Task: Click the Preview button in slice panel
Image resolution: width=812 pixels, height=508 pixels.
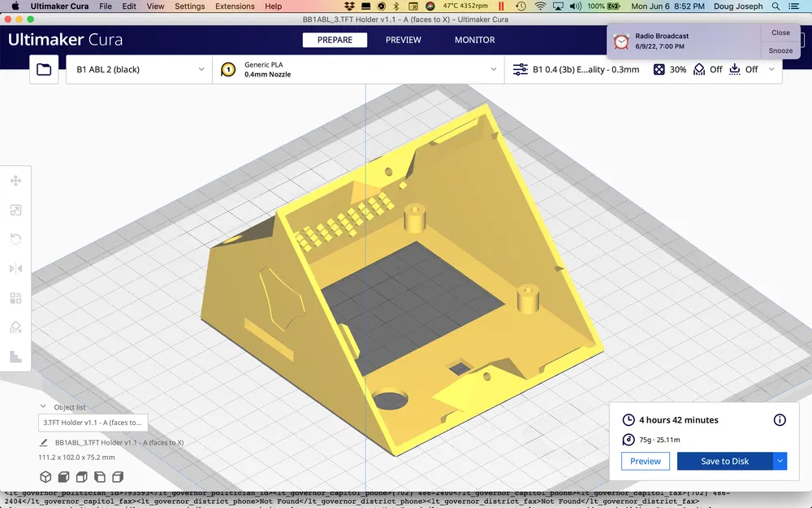Action: click(x=646, y=461)
